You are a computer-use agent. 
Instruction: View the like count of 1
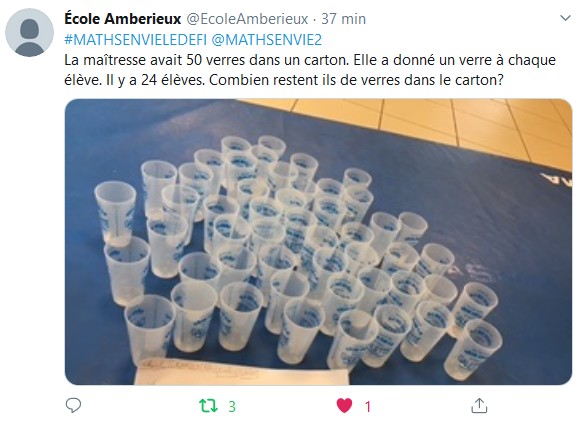tap(368, 407)
